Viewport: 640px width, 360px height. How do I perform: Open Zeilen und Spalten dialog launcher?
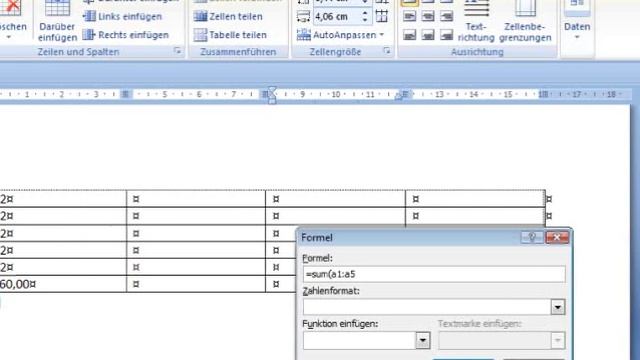[x=177, y=51]
